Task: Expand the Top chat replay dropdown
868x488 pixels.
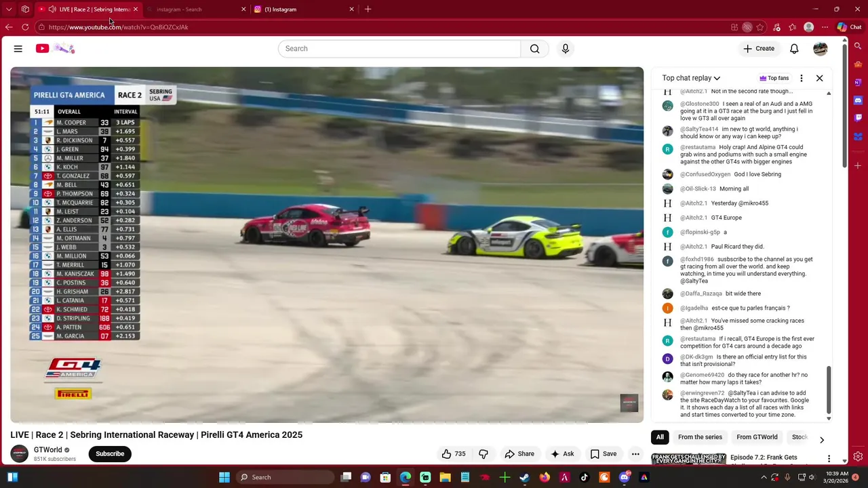Action: tap(691, 78)
